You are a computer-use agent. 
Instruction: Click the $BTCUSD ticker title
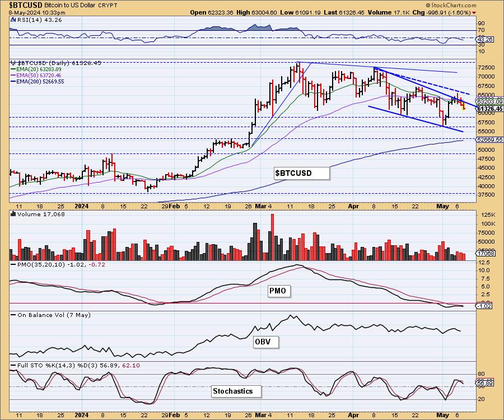[25, 5]
